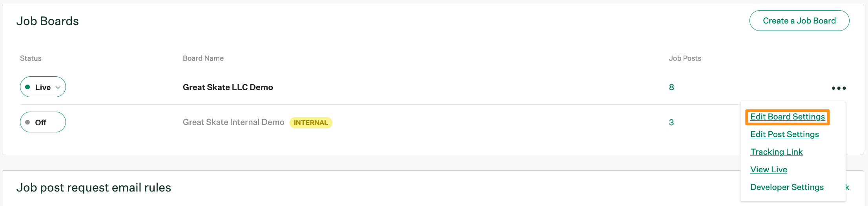868x206 pixels.
Task: Open the 8 job posts count link
Action: 671,87
